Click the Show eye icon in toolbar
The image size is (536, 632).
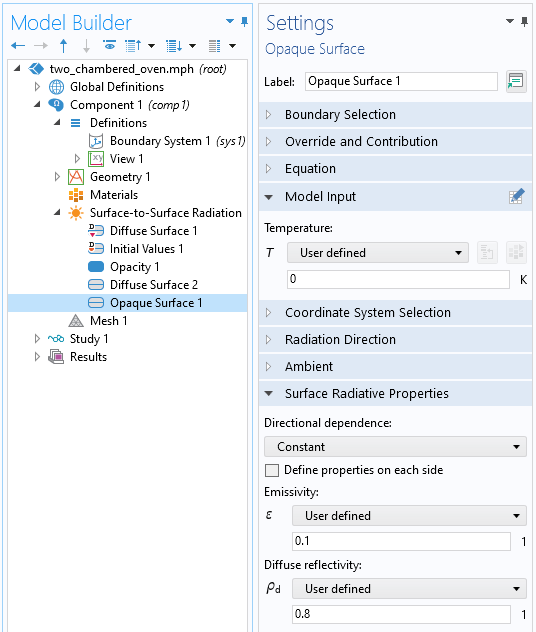(x=109, y=46)
